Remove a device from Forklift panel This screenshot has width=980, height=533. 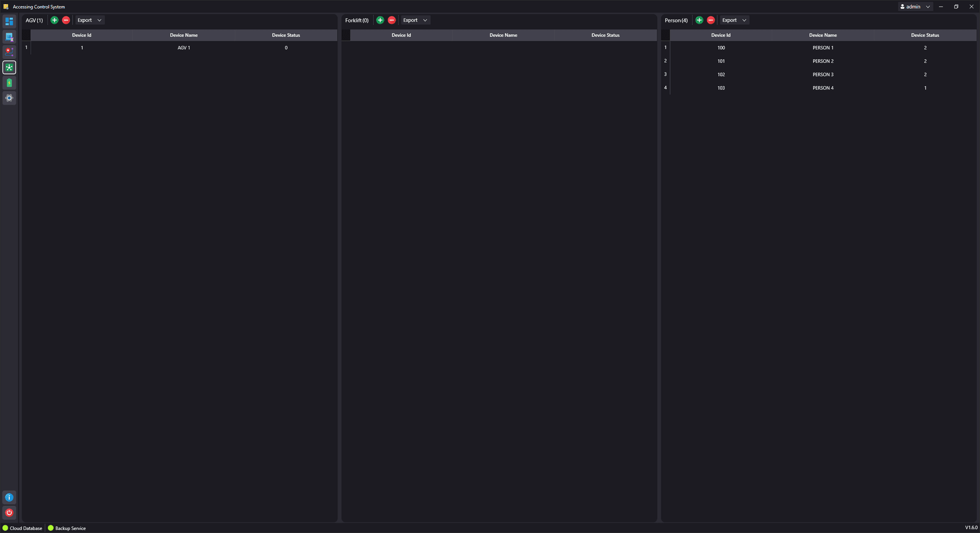391,20
